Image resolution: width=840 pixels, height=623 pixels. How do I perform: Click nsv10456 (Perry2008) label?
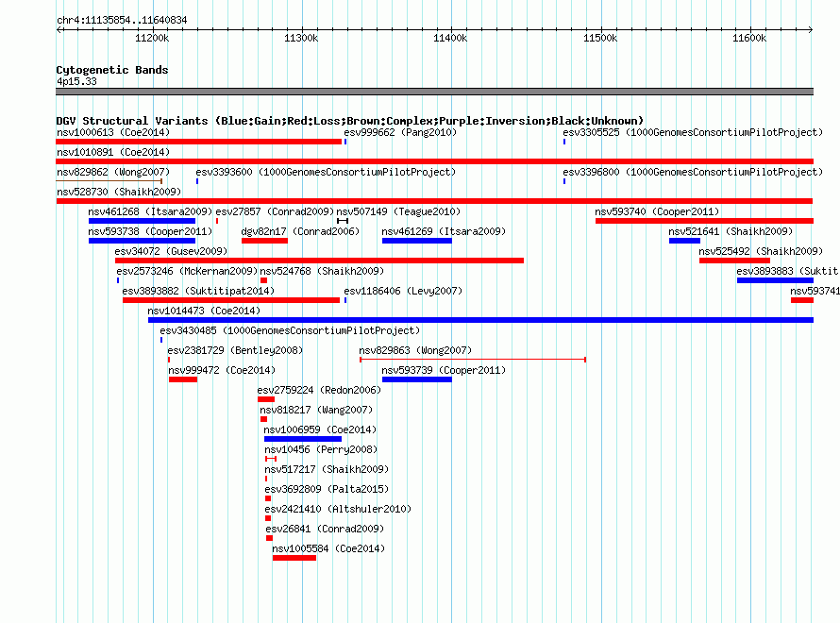pos(321,449)
